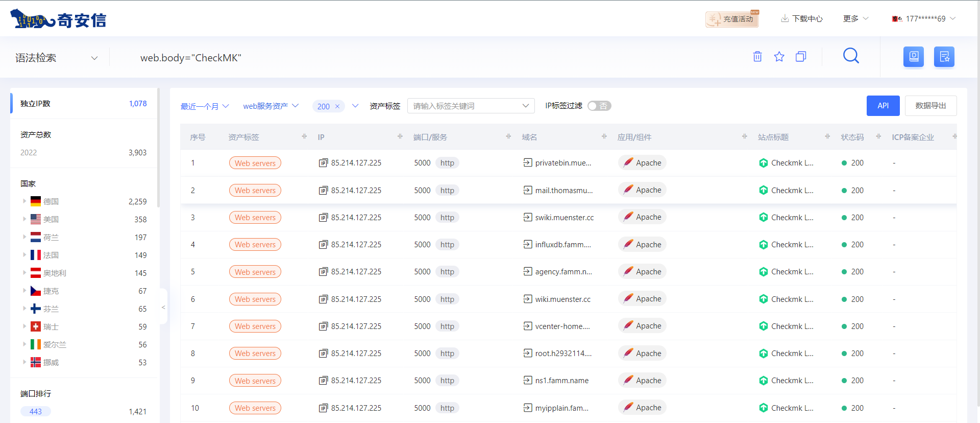Click the 序号 column header
Image resolution: width=980 pixels, height=423 pixels.
pyautogui.click(x=198, y=137)
